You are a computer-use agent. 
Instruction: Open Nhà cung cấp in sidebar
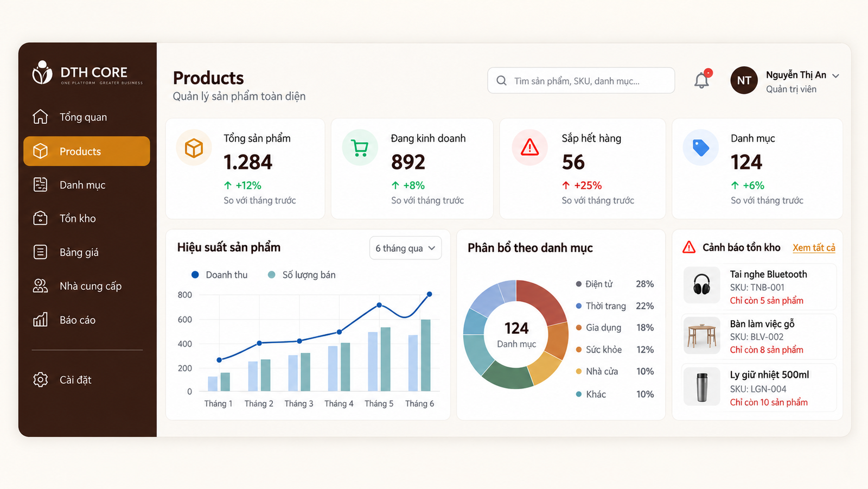pyautogui.click(x=87, y=285)
